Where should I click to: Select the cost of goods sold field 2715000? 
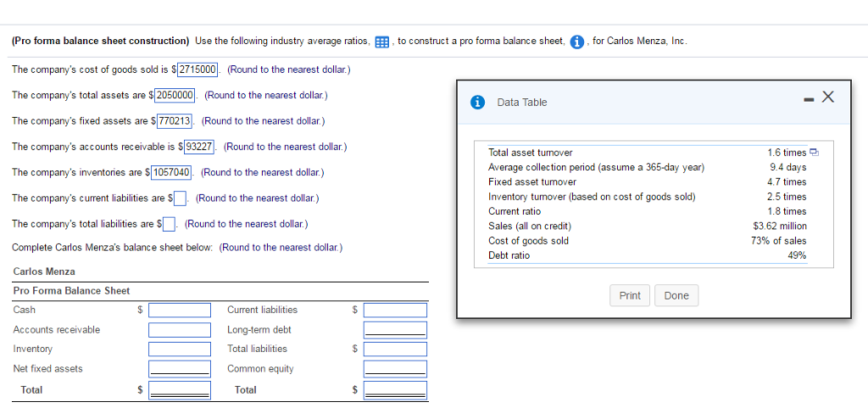coord(198,70)
